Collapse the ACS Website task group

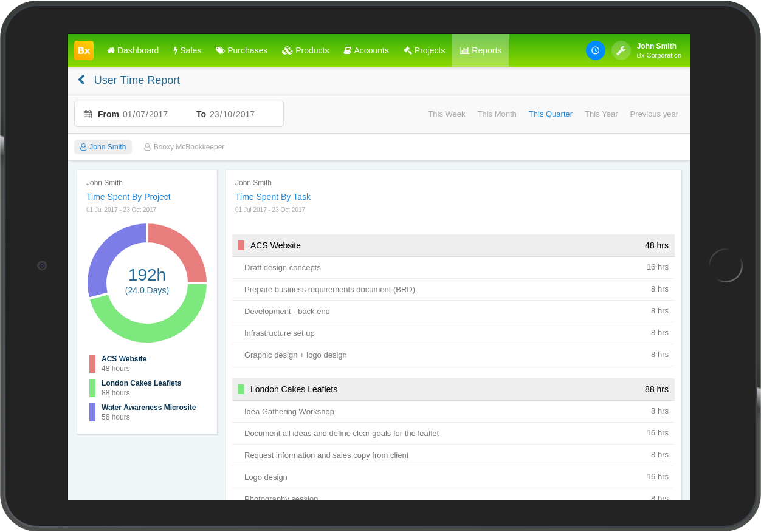click(453, 245)
